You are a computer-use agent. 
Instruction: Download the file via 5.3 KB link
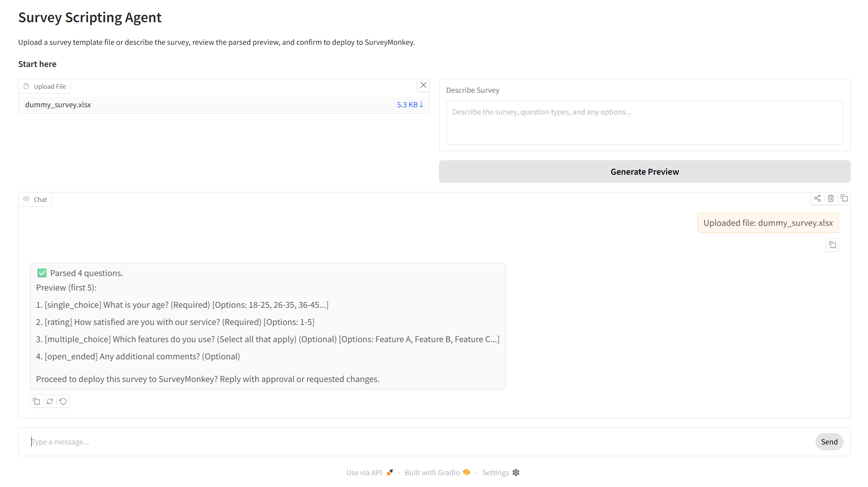(410, 105)
